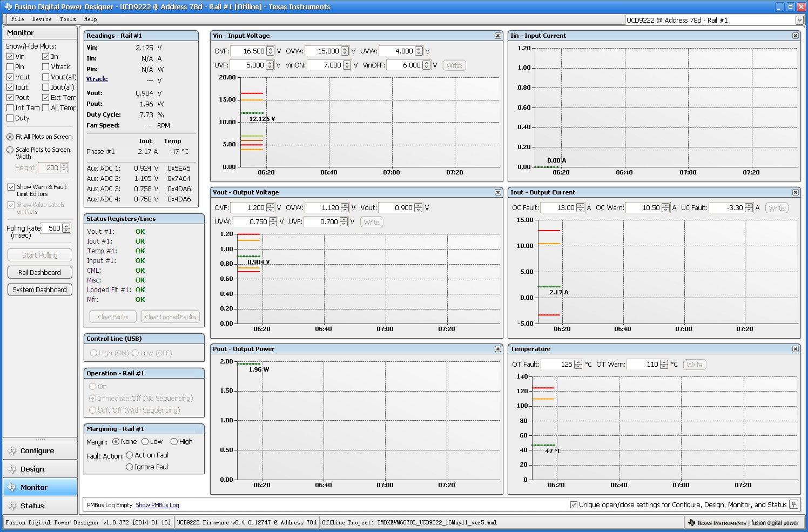The image size is (808, 532).
Task: Close the Iout - Output Current plot
Action: click(x=796, y=192)
